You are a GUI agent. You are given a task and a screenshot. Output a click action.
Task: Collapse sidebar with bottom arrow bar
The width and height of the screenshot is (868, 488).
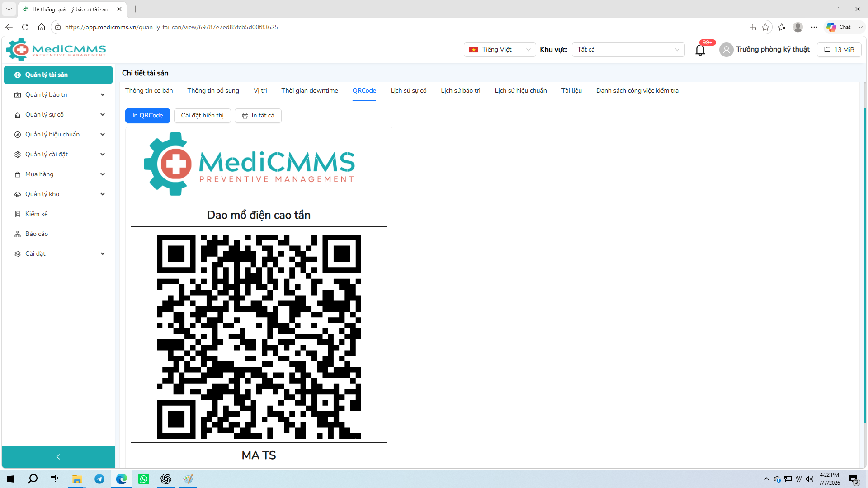58,457
